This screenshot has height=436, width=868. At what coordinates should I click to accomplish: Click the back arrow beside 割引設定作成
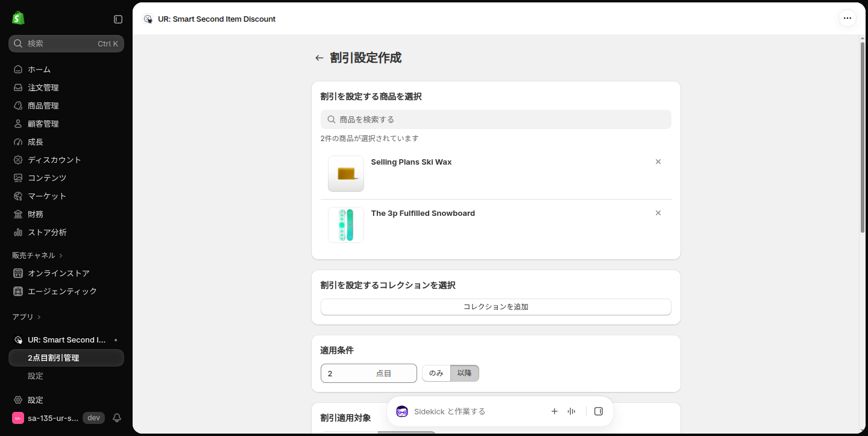[319, 58]
